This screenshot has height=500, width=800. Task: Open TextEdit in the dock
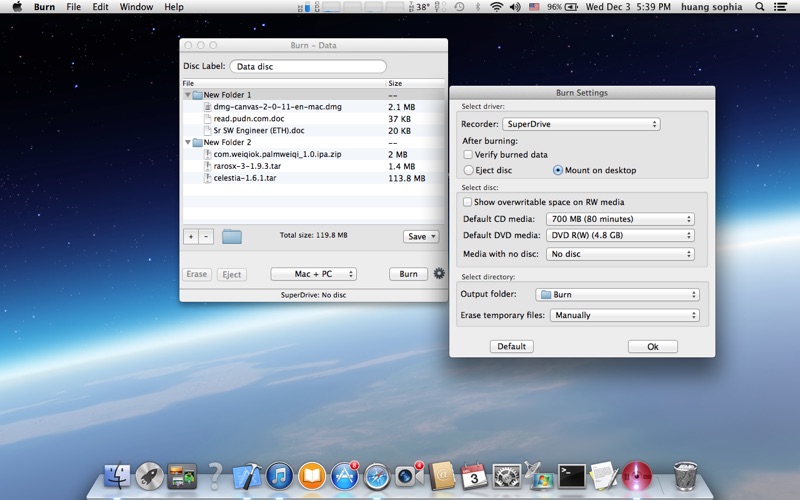click(x=604, y=476)
